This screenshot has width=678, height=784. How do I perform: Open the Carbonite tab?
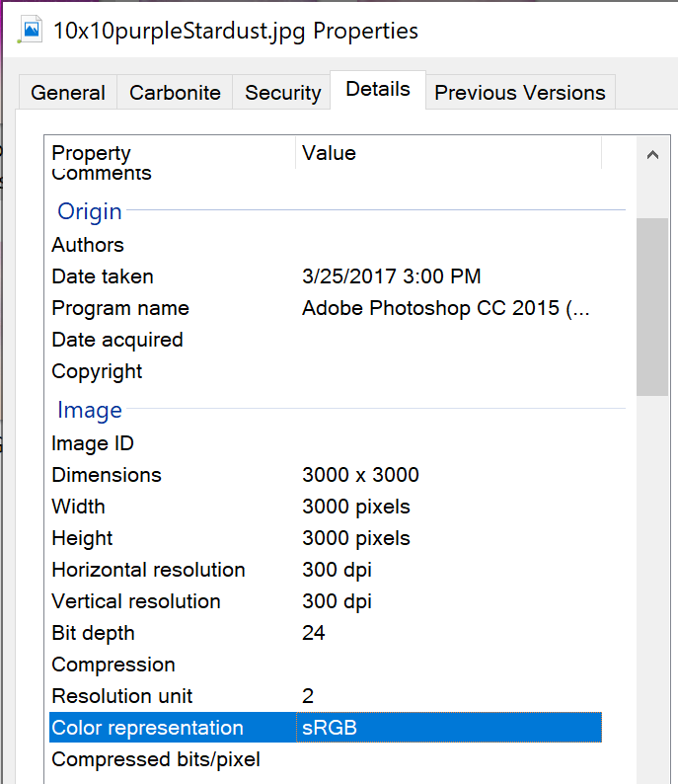pyautogui.click(x=176, y=93)
